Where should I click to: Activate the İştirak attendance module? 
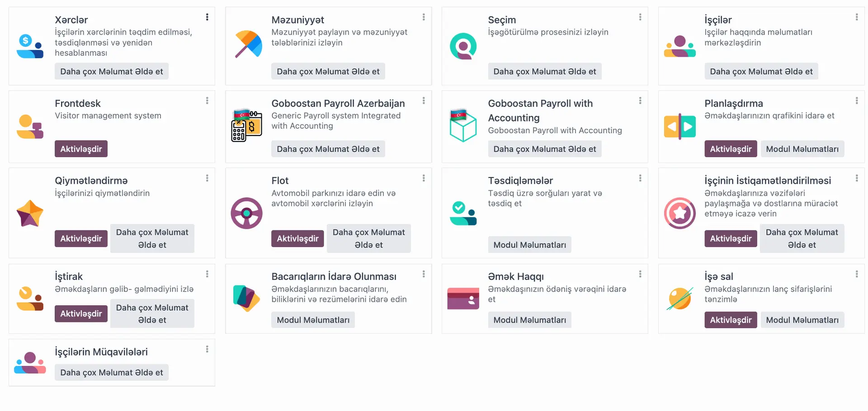81,313
